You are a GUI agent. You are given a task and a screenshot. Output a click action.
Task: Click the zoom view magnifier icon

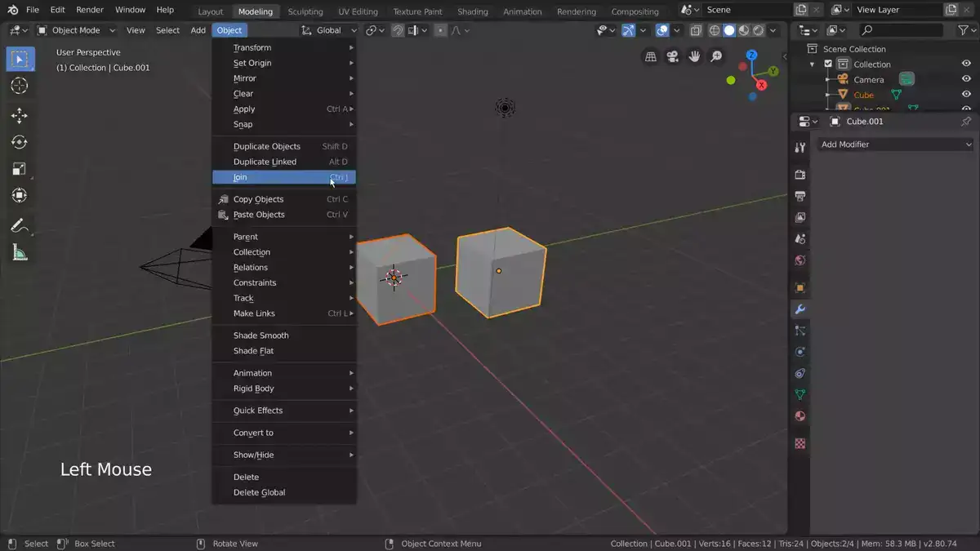(x=716, y=56)
